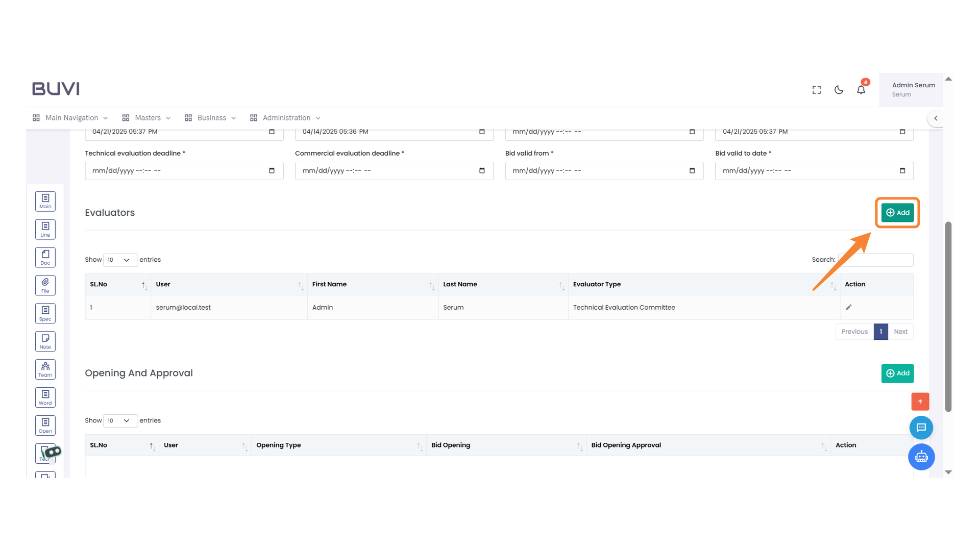980x551 pixels.
Task: Change Evaluators show entries dropdown
Action: pyautogui.click(x=120, y=260)
